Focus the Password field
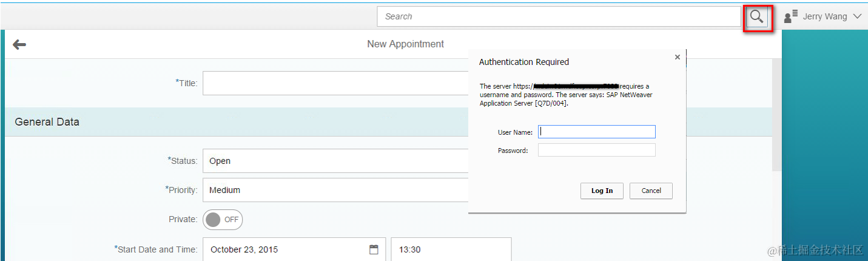This screenshot has height=261, width=868. [x=597, y=150]
